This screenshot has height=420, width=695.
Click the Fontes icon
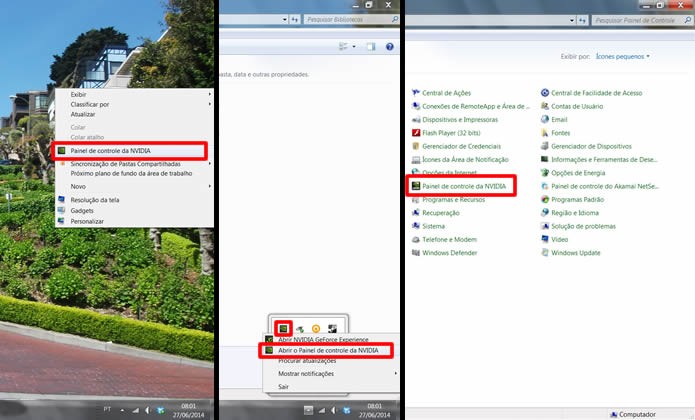(545, 132)
